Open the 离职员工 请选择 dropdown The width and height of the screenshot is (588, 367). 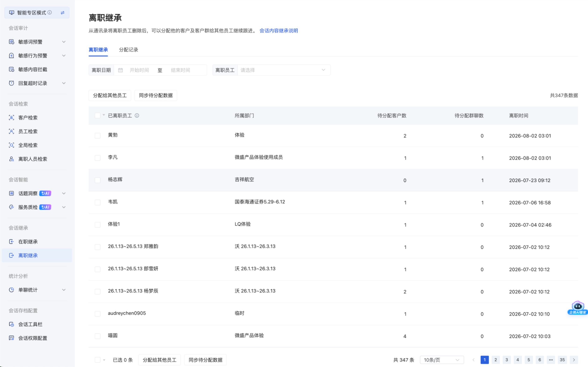pyautogui.click(x=283, y=70)
